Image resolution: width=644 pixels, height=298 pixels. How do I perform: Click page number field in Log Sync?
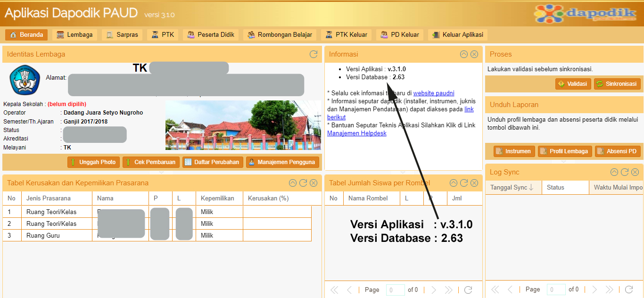point(556,290)
